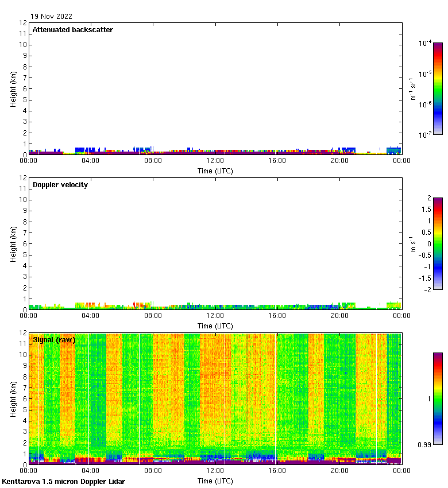This screenshot has height=488, width=448.
Task: Click 12:00 tick under Attenuated backscatter plot
Action: pyautogui.click(x=215, y=161)
